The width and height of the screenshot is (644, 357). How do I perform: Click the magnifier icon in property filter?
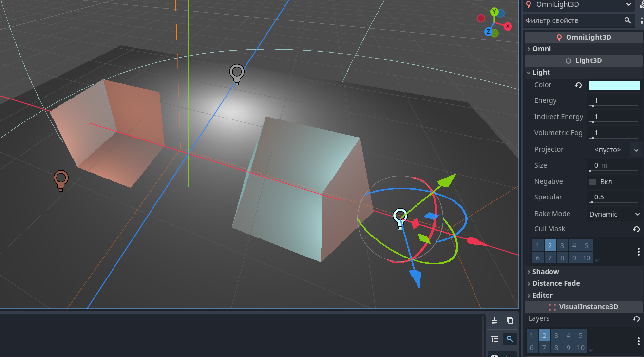tap(628, 20)
